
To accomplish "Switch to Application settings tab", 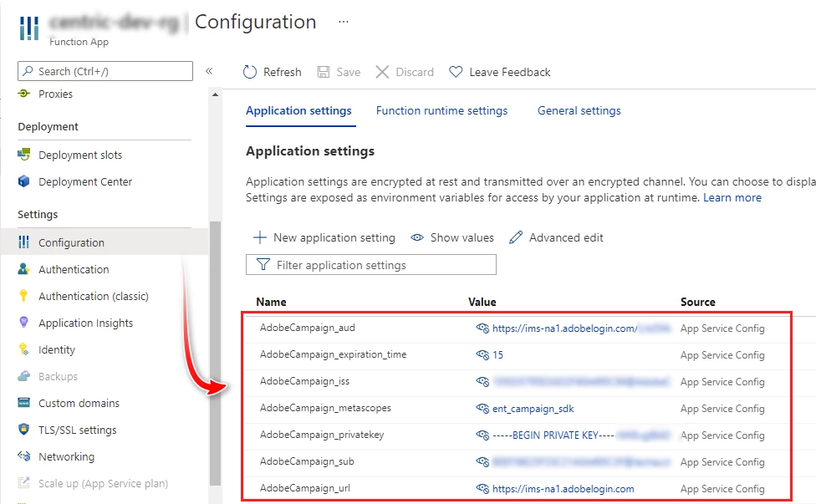I will (x=298, y=111).
